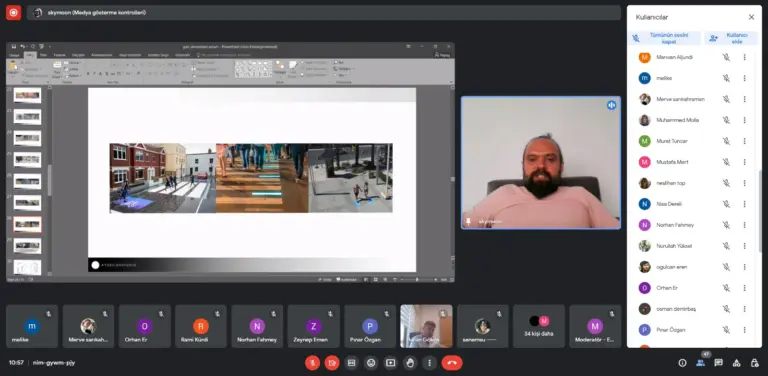Mute icon for neslihan top
Screen dimensions: 768x376
point(726,183)
